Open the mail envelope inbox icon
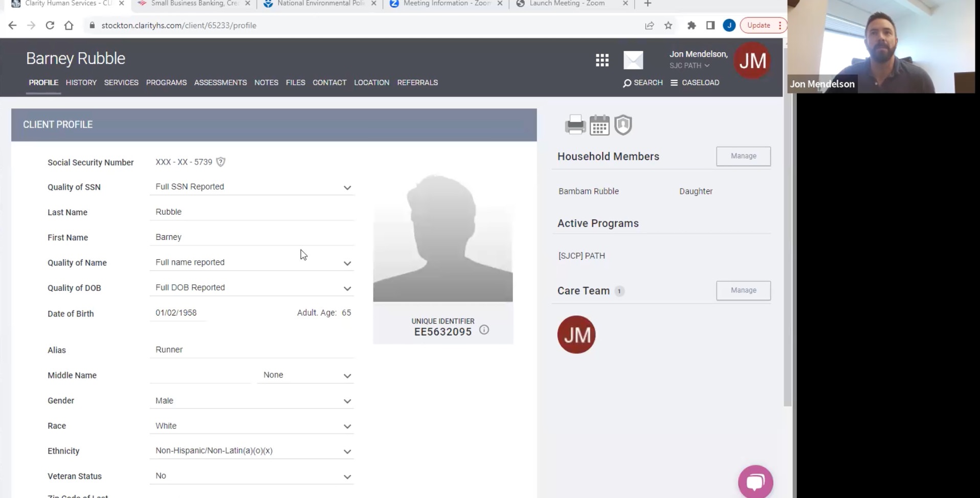The width and height of the screenshot is (980, 498). coord(633,60)
